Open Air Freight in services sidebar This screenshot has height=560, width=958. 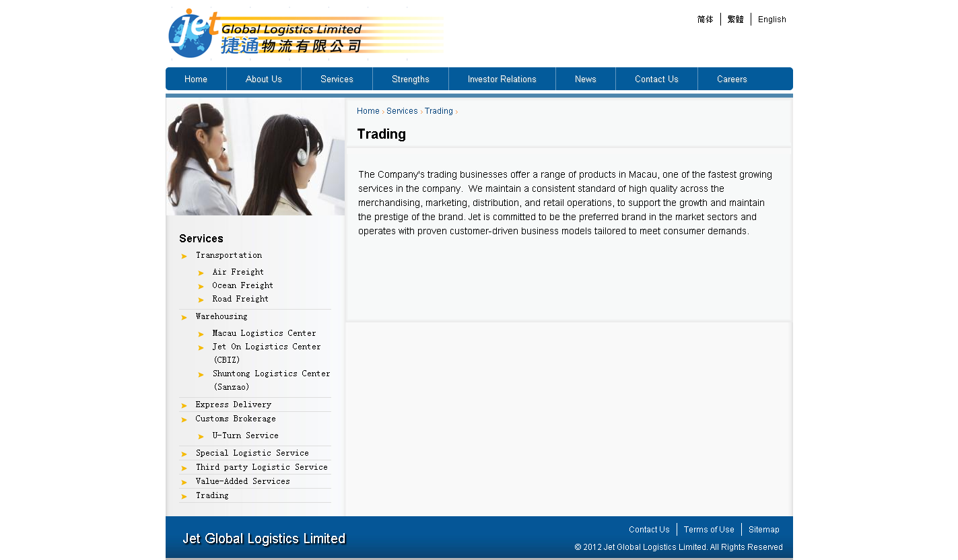(x=238, y=272)
